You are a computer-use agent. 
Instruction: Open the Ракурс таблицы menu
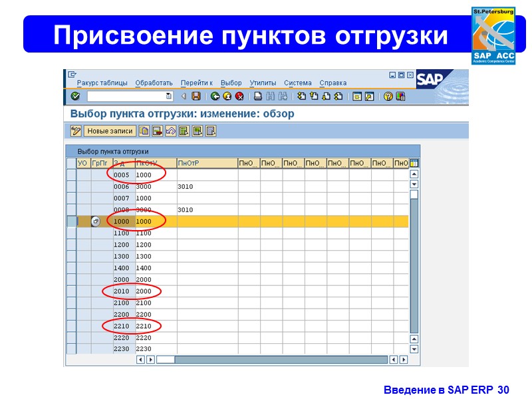pos(102,82)
